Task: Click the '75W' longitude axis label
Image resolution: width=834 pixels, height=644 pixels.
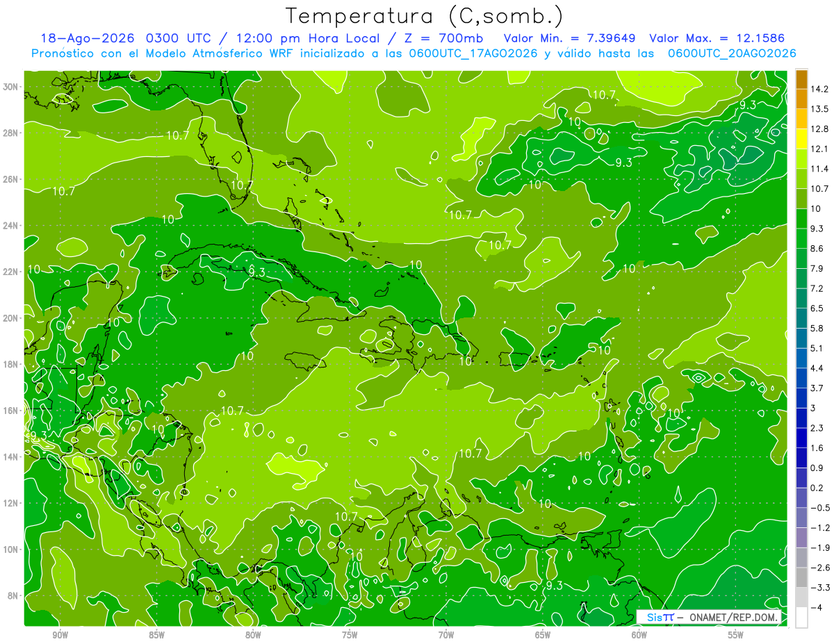Action: 350,635
